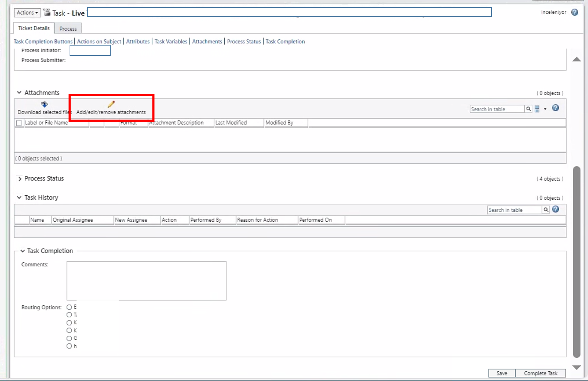This screenshot has height=381, width=588.
Task: Collapse the Task History section
Action: (x=19, y=197)
